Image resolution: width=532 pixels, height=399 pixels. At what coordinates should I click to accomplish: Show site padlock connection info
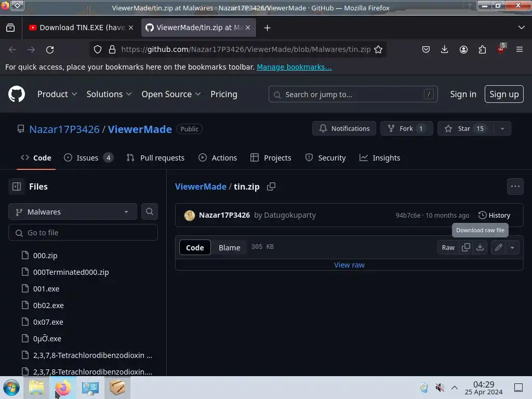(x=112, y=49)
